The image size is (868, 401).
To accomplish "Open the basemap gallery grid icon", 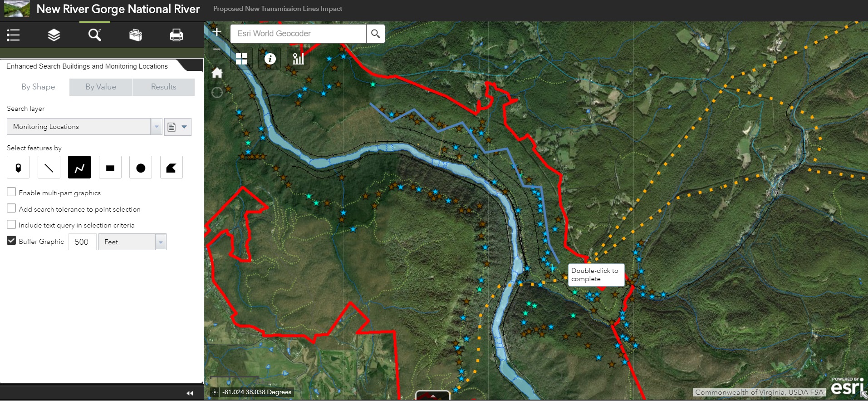I will coord(241,59).
